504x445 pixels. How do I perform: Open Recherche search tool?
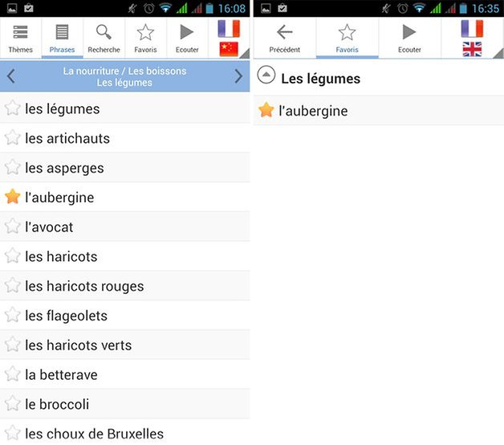pos(104,38)
